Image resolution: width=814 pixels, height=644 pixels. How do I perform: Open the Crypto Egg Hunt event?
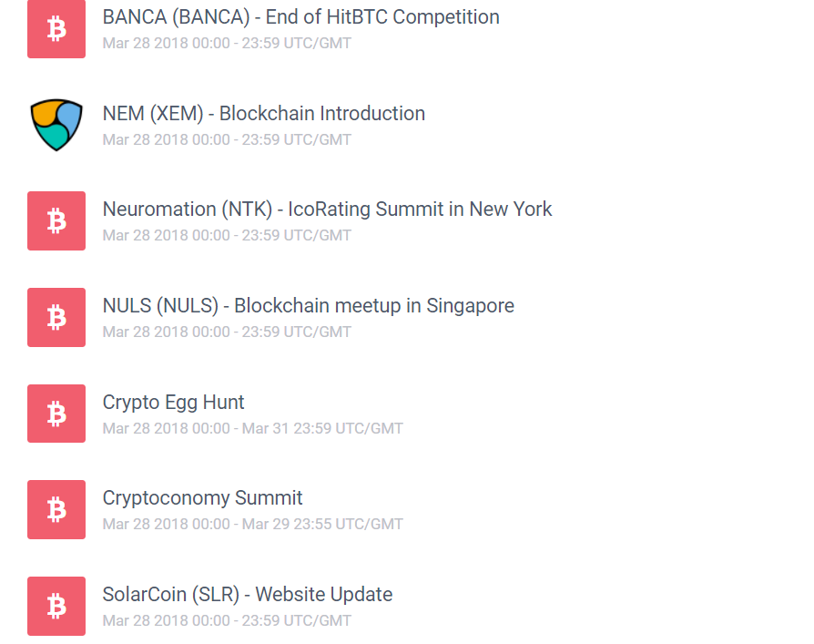[x=173, y=403]
